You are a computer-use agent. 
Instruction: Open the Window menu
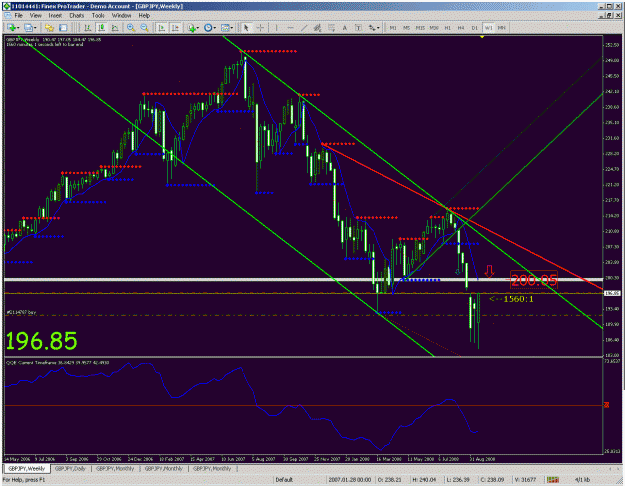click(121, 16)
